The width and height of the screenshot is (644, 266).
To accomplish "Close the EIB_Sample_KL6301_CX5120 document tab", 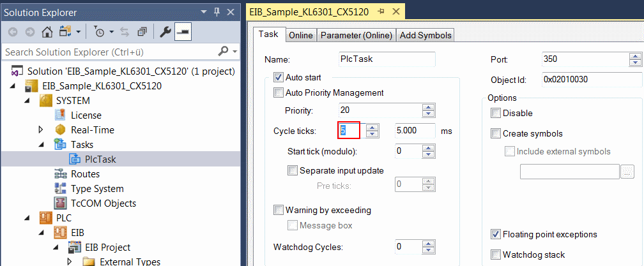I will pyautogui.click(x=396, y=11).
